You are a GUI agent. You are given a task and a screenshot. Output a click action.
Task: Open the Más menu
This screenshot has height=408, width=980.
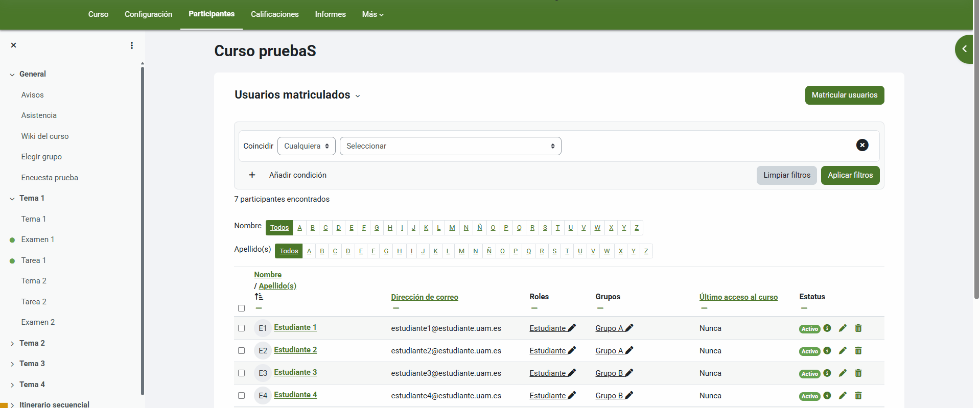(372, 14)
